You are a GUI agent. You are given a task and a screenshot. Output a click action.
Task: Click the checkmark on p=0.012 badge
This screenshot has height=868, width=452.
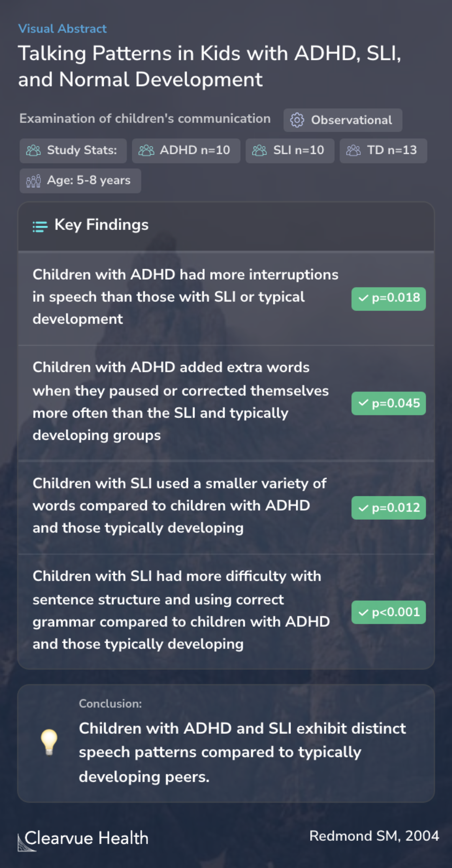coord(363,508)
